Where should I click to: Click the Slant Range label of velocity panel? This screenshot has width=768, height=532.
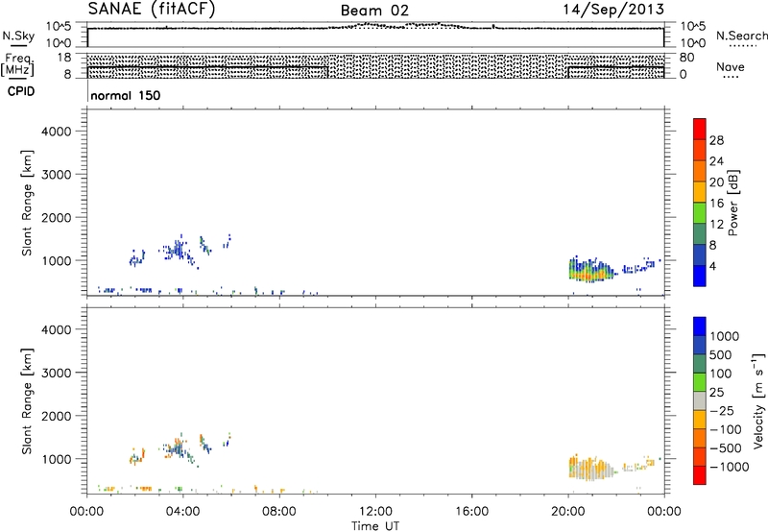coord(27,401)
